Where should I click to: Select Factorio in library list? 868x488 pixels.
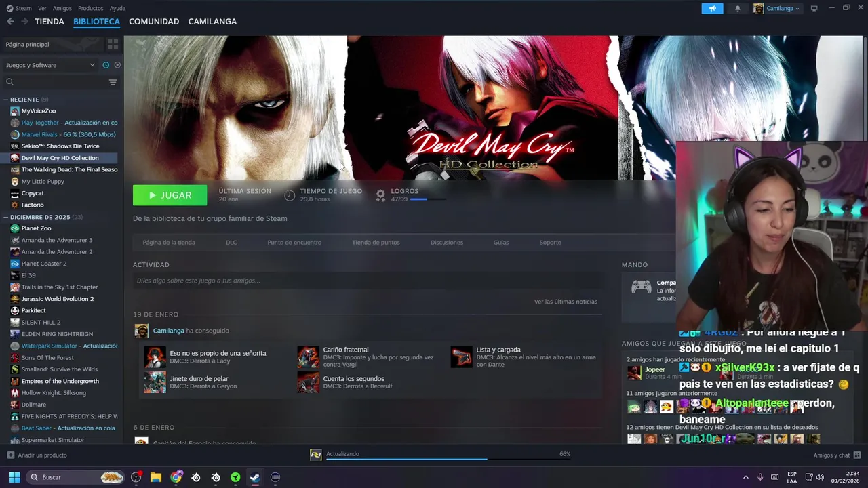tap(33, 205)
